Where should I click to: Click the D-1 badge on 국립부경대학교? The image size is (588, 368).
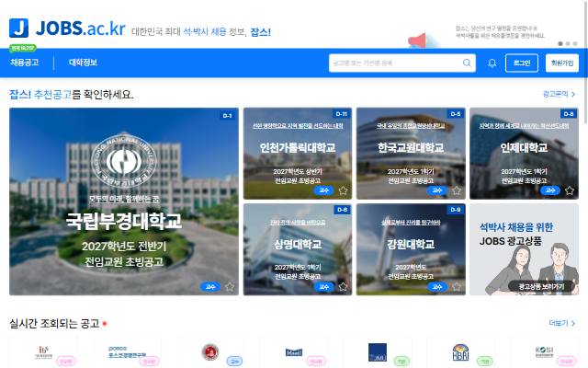tap(227, 116)
